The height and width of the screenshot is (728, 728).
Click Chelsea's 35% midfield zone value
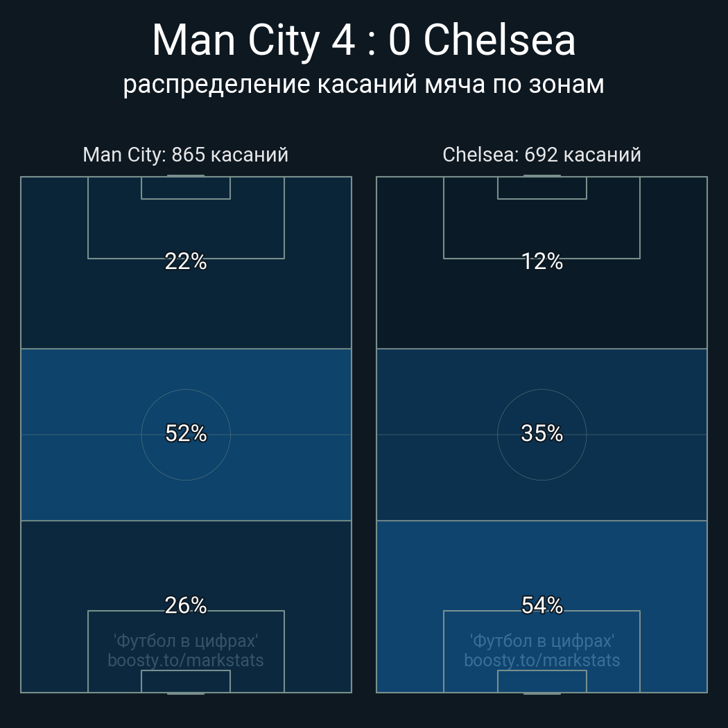tap(541, 433)
